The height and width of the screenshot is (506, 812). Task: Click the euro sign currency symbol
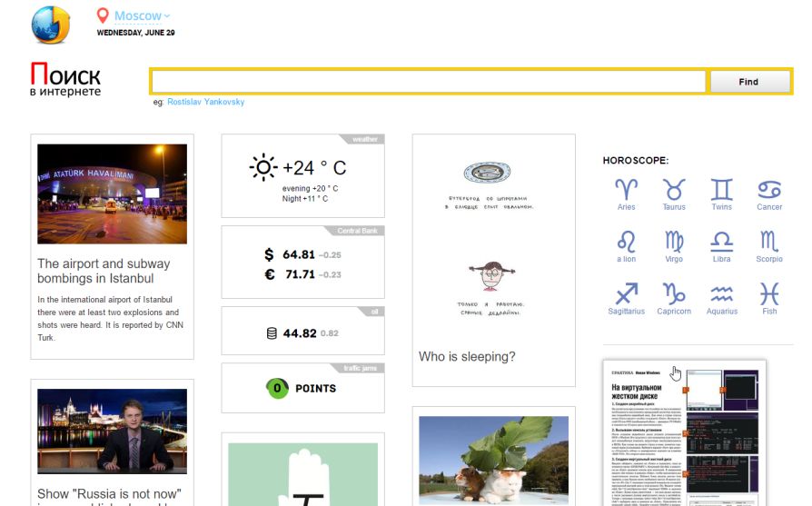[269, 274]
